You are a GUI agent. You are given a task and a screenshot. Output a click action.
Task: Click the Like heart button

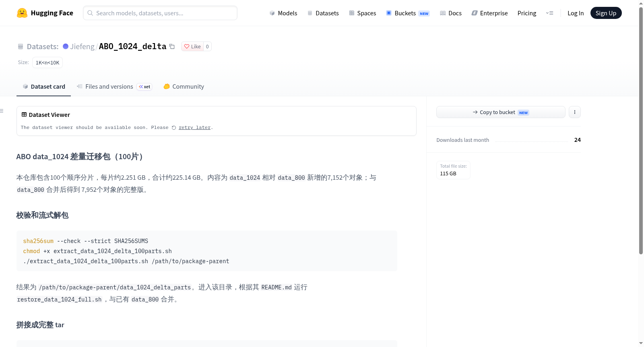click(192, 46)
